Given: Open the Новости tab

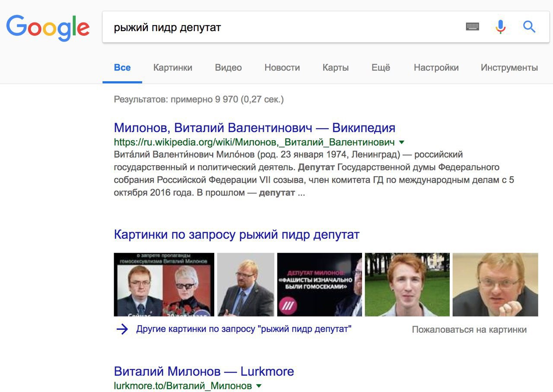Looking at the screenshot, I should pos(282,68).
